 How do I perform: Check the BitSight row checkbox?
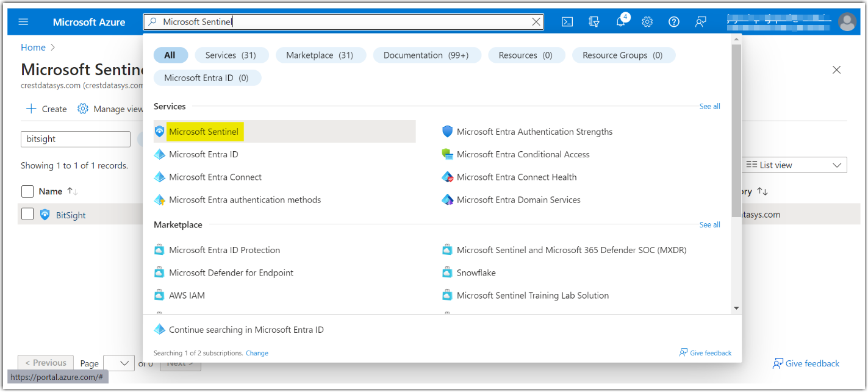[x=27, y=214]
